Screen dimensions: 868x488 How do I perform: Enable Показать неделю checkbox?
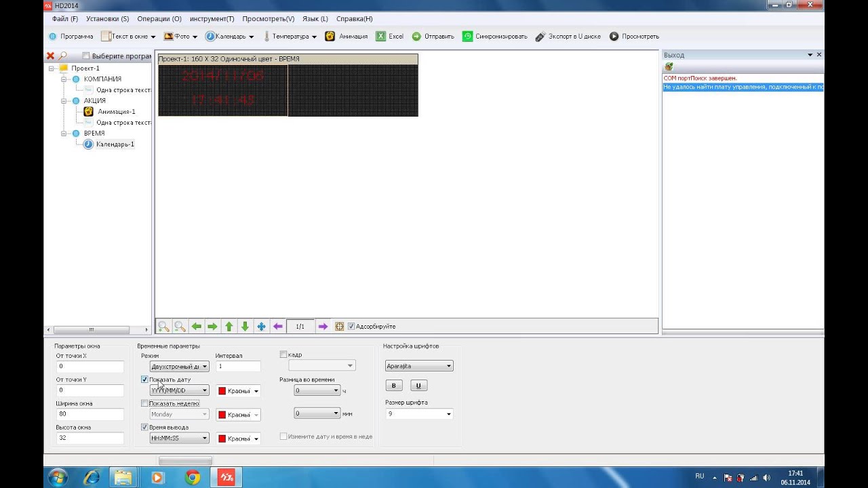pos(144,403)
